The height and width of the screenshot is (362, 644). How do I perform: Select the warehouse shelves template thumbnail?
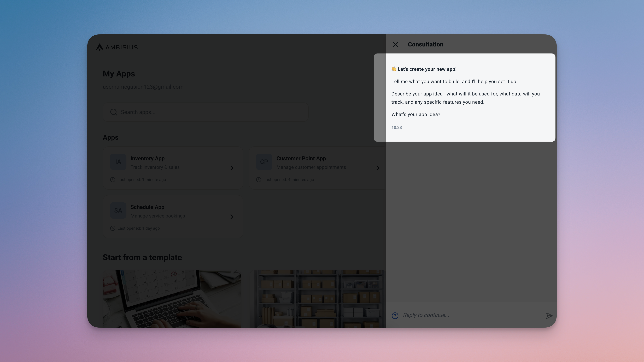(x=318, y=299)
